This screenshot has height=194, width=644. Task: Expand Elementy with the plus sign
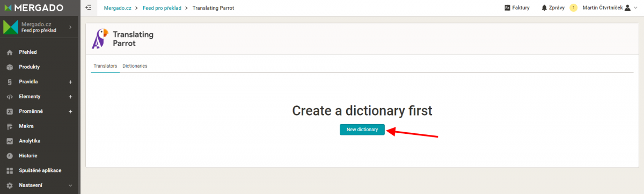pyautogui.click(x=70, y=97)
